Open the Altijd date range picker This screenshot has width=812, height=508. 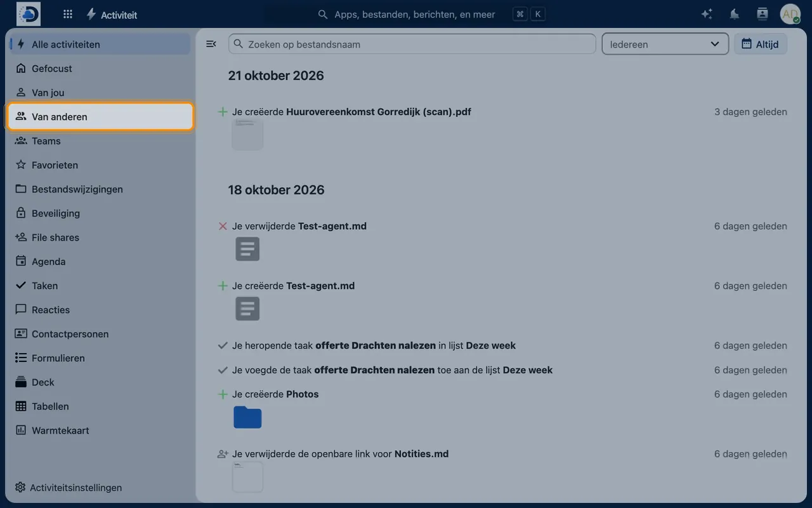point(760,44)
